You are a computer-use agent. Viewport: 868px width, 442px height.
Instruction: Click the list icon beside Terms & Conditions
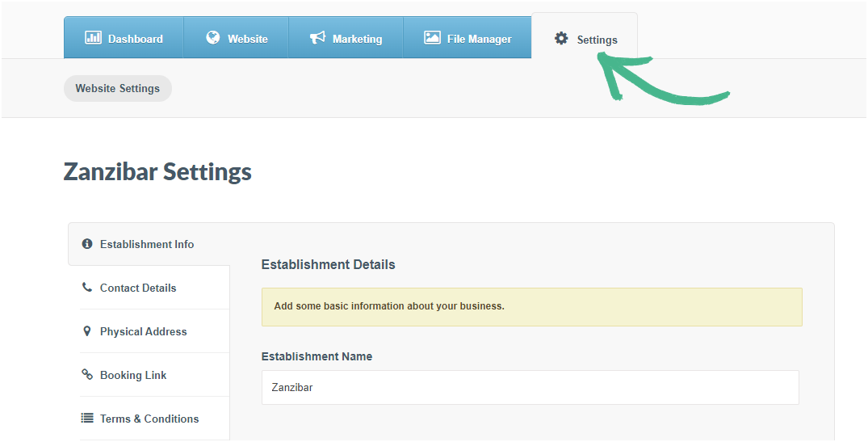(x=87, y=419)
